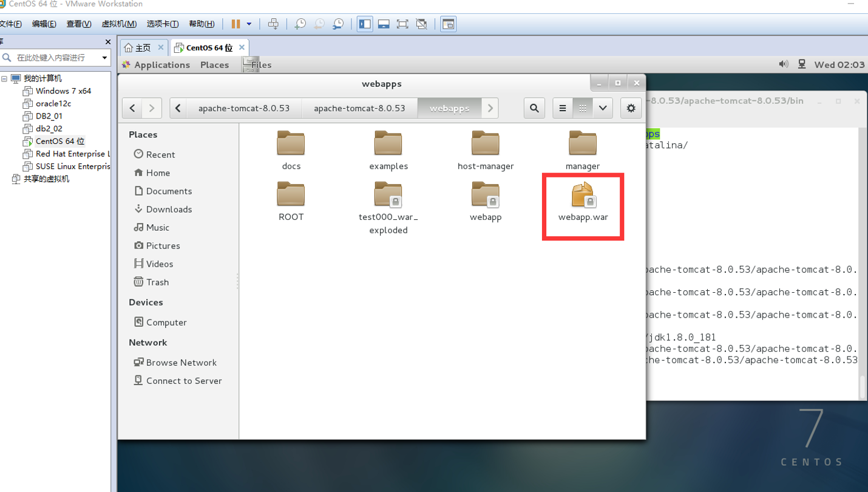
Task: Select the webapps path segment
Action: [x=450, y=108]
